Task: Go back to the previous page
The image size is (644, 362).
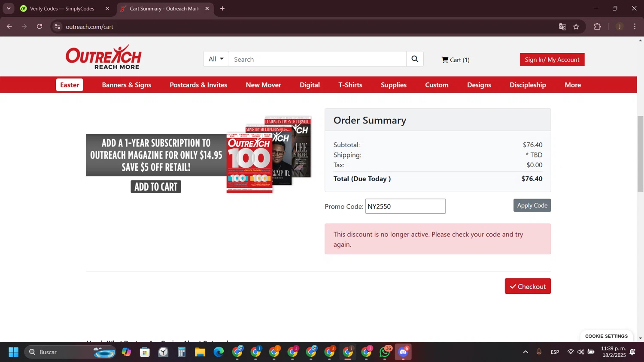Action: pyautogui.click(x=9, y=27)
